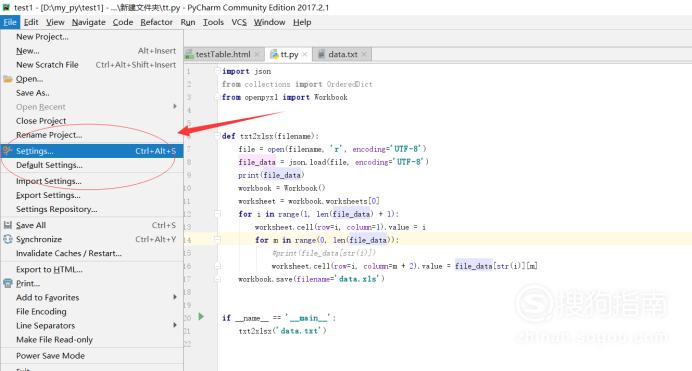This screenshot has width=692, height=371.
Task: Click the commented #print line
Action: (324, 253)
